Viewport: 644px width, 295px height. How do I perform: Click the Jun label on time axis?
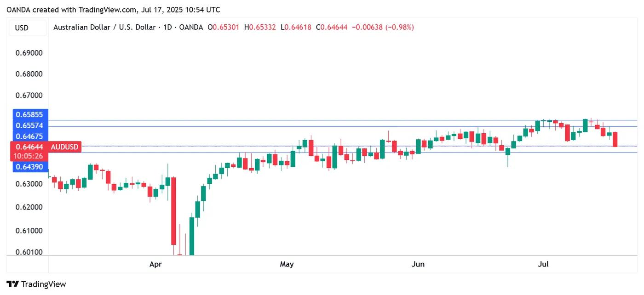point(418,264)
